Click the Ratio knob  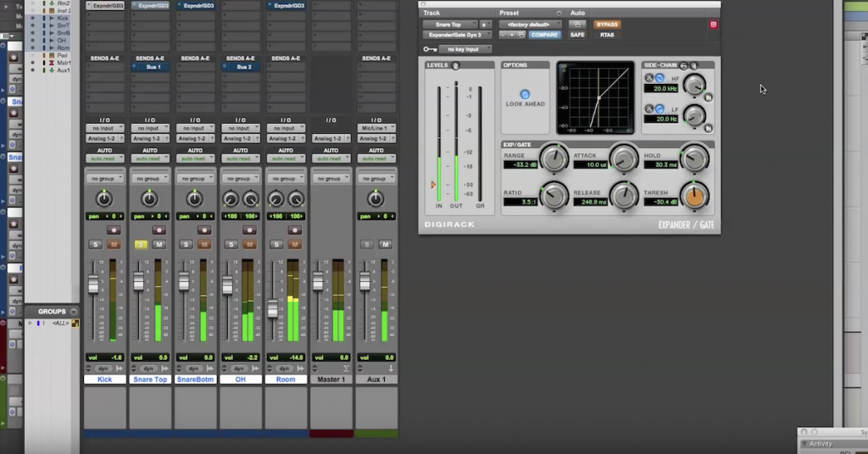(554, 196)
